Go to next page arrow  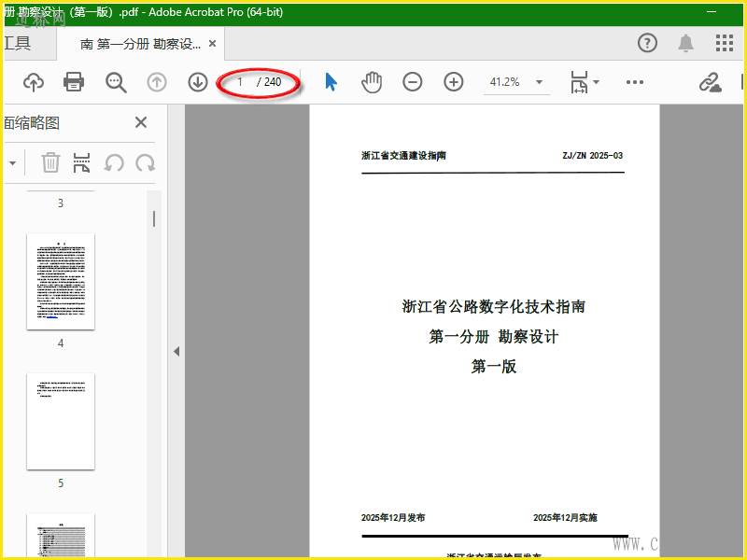point(198,82)
